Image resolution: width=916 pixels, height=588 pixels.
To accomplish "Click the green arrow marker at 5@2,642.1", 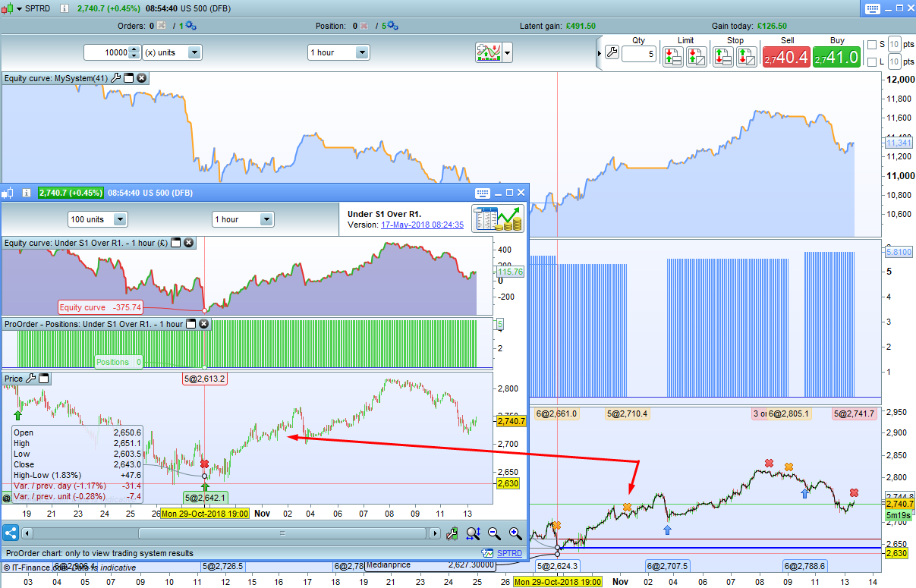I will point(204,486).
